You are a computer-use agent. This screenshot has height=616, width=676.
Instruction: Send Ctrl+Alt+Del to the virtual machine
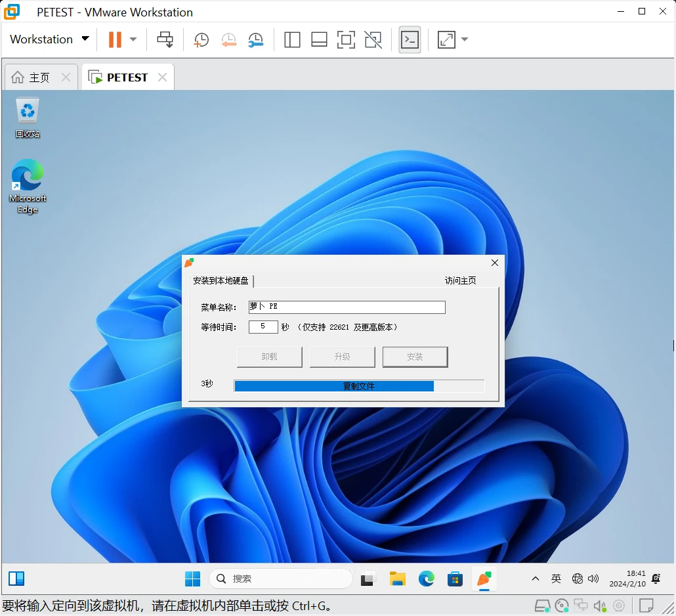click(165, 39)
